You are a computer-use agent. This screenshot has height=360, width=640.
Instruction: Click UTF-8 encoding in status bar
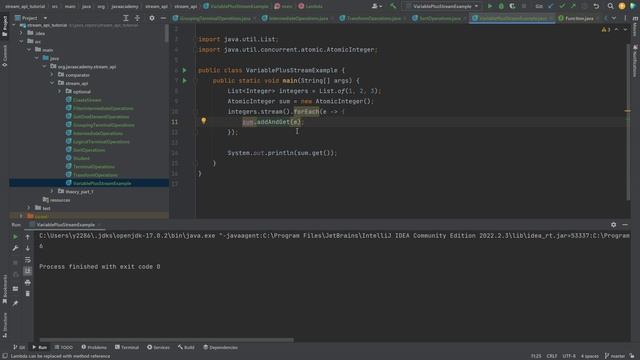(x=569, y=356)
